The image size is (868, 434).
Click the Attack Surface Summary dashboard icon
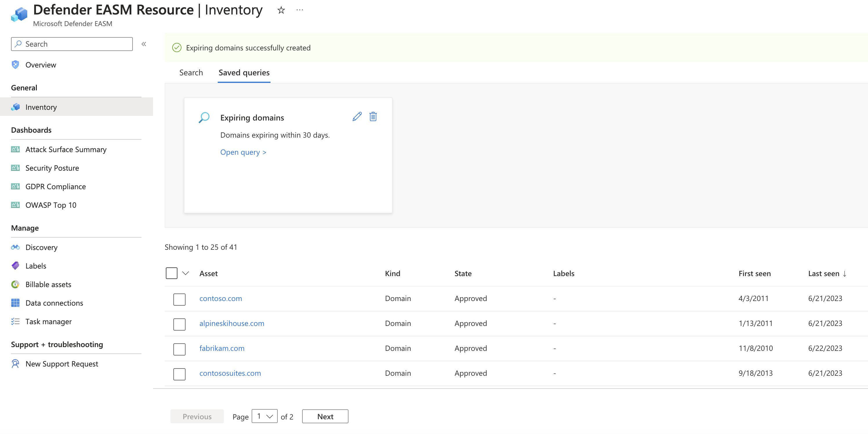(15, 149)
